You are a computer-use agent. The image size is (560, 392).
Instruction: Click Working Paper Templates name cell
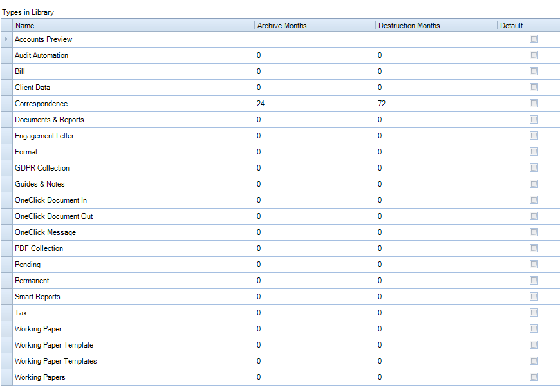click(134, 360)
